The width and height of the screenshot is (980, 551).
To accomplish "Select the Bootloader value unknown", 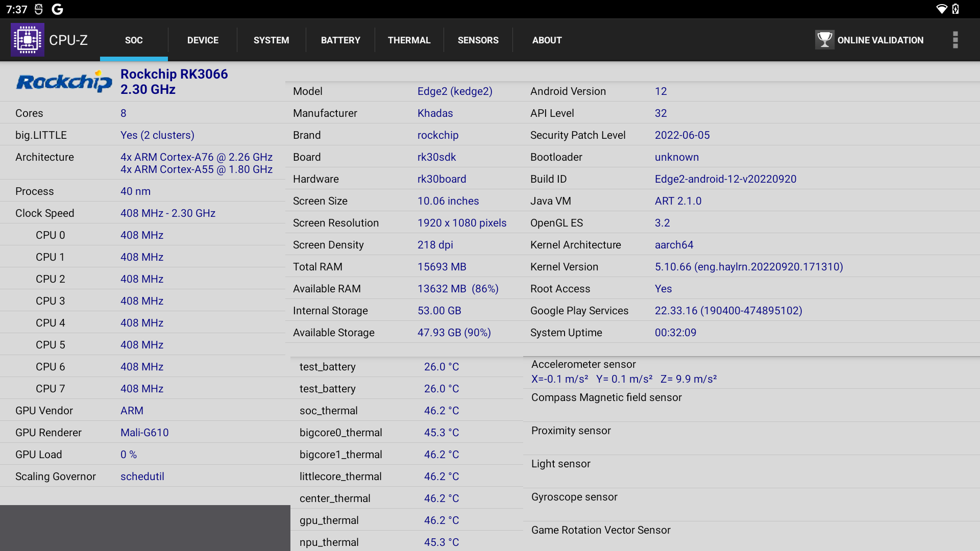I will [677, 157].
